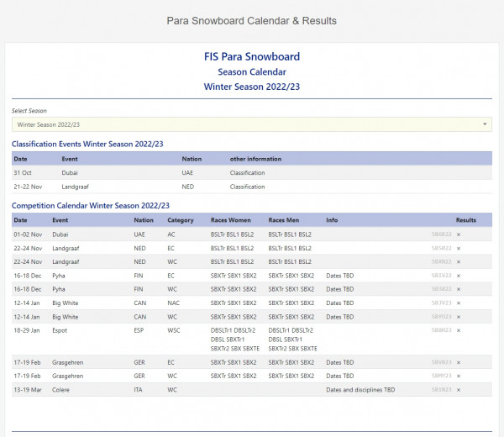Click the 'NED' cell in Classification table

[x=187, y=187]
